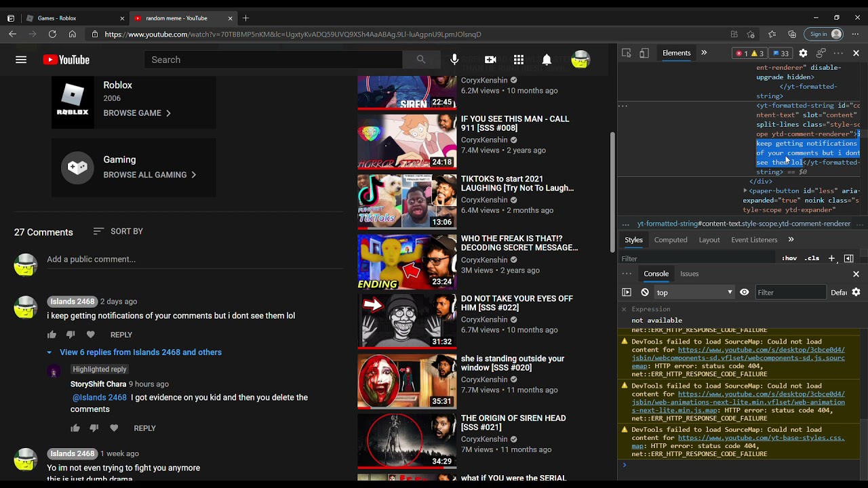Clear the console with the block icon

point(645,292)
